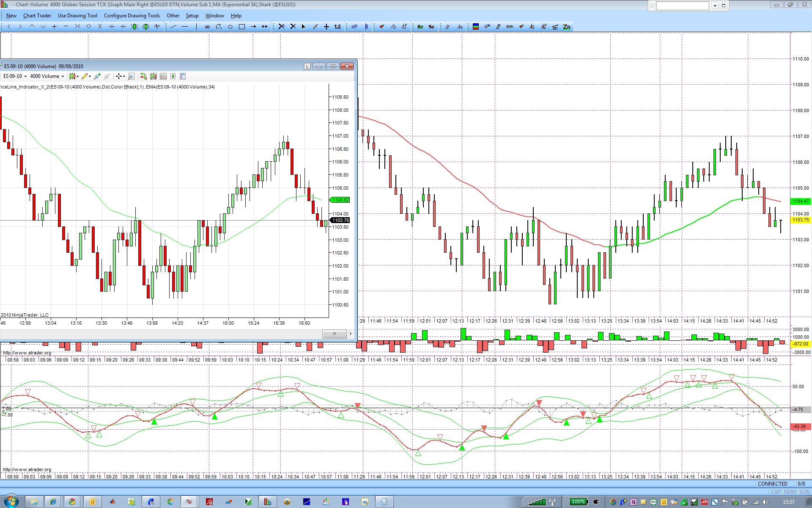Select the rectangle drawing tool
The height and width of the screenshot is (508, 812).
pos(241,27)
